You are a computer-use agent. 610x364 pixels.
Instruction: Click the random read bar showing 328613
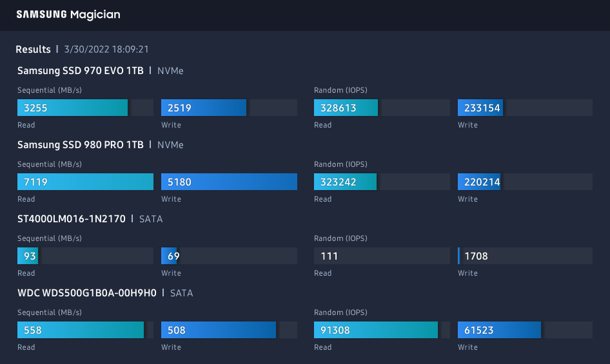346,108
